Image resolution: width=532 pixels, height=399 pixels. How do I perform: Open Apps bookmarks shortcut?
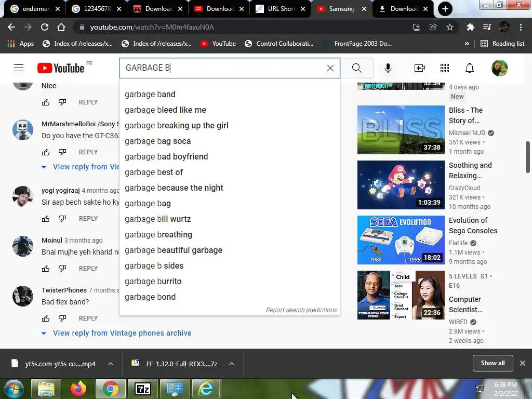(21, 44)
